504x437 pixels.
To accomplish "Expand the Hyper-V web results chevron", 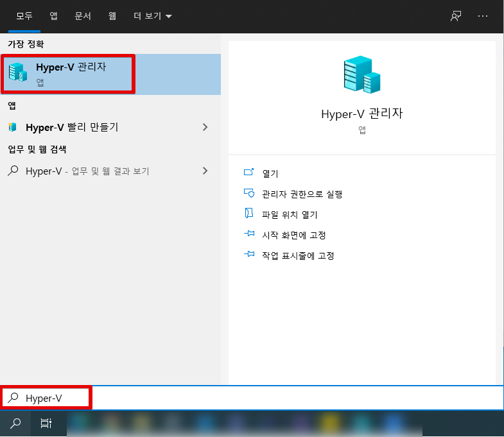I will click(x=205, y=171).
